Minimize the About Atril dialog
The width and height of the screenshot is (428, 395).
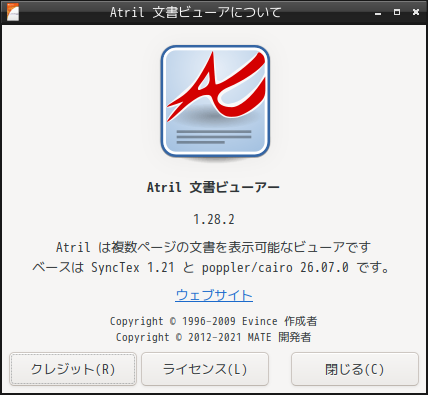(x=378, y=13)
